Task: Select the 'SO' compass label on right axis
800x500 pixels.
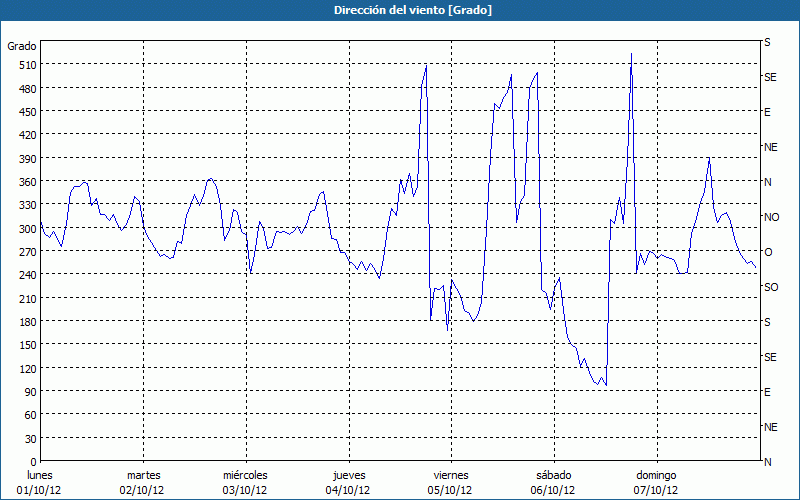Action: tap(770, 287)
